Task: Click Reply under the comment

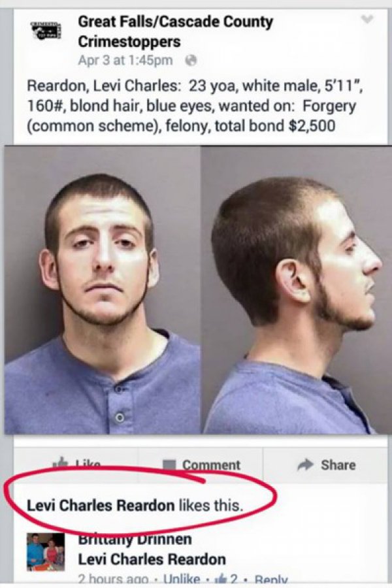Action: click(x=271, y=580)
